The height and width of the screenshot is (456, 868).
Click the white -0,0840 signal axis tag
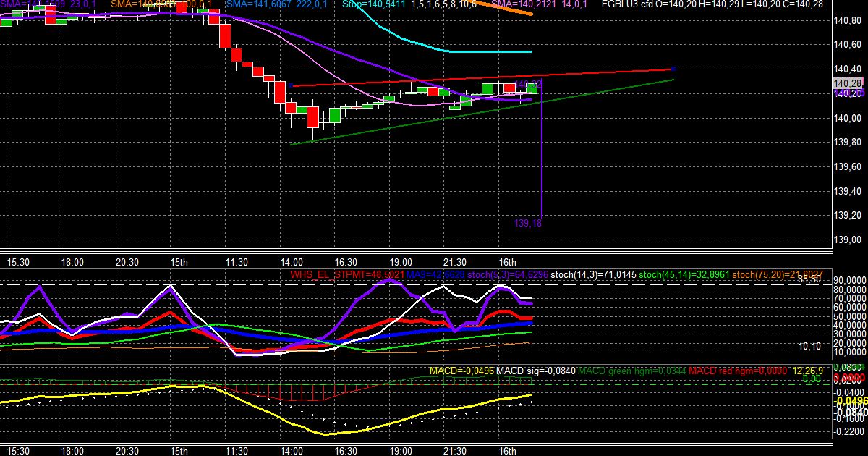[851, 412]
